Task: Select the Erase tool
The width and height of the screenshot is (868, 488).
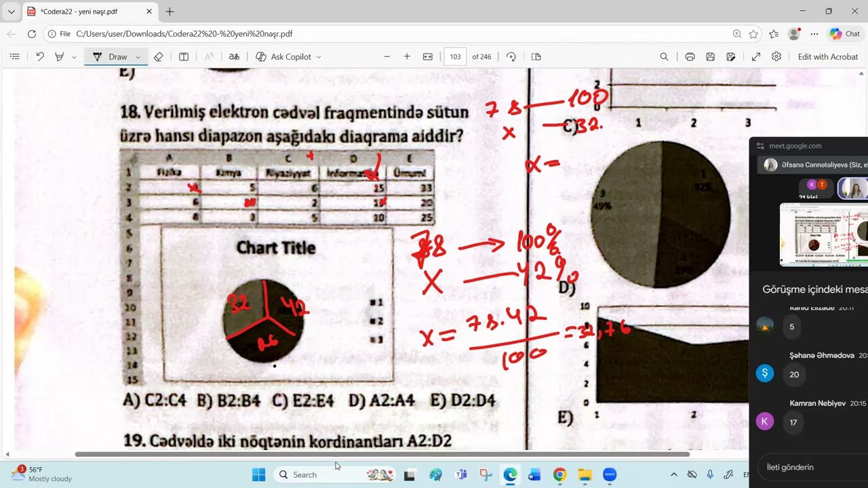Action: (x=158, y=57)
